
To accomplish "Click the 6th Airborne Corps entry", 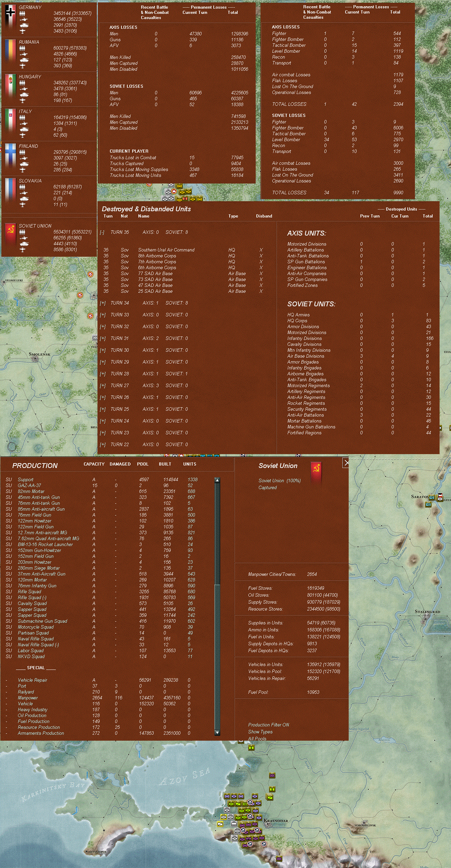I will coord(157,268).
